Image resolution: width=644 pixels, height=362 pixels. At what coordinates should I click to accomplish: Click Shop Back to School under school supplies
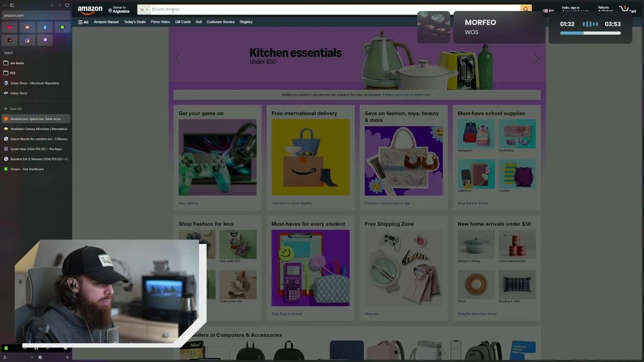click(473, 203)
